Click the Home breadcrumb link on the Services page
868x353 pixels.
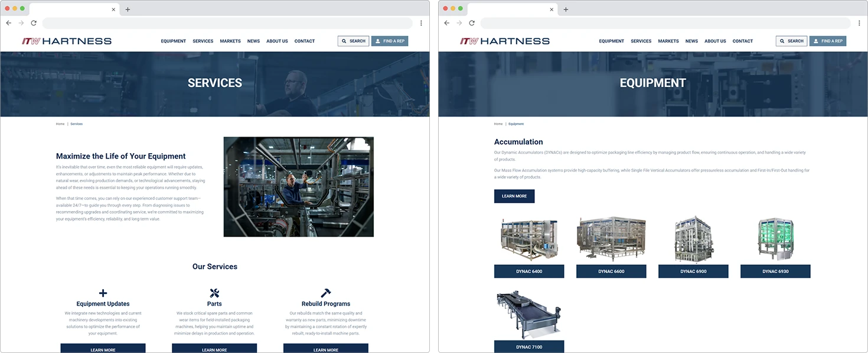(x=60, y=124)
